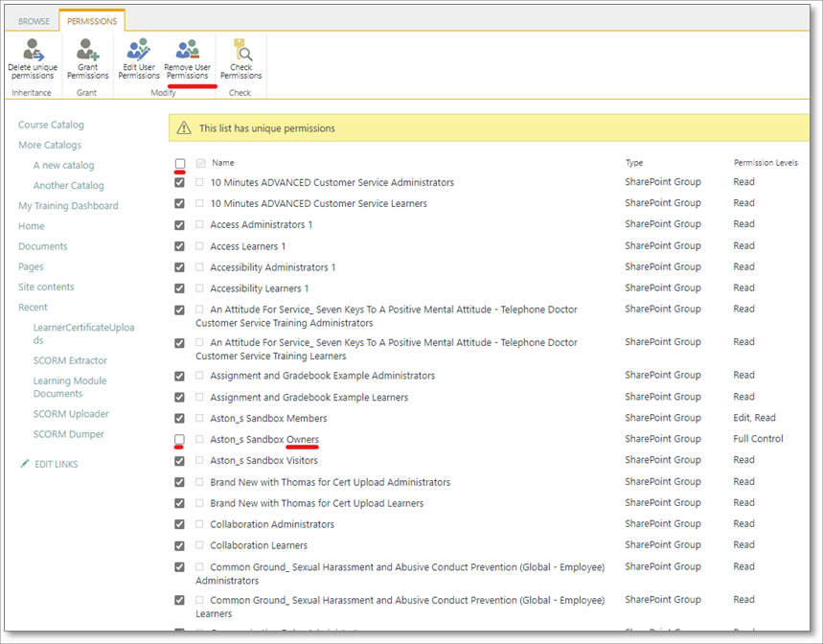Click 'This list has unique permissions' message

[x=266, y=128]
